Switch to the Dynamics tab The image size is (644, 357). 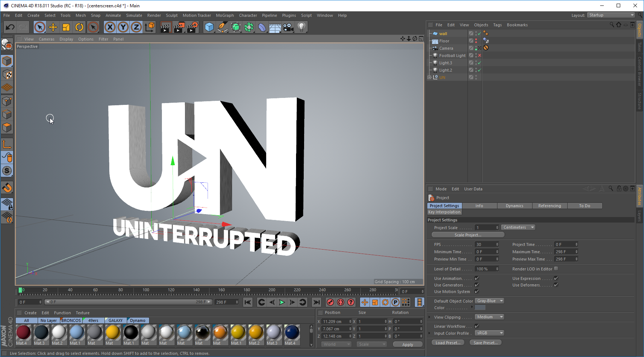515,205
